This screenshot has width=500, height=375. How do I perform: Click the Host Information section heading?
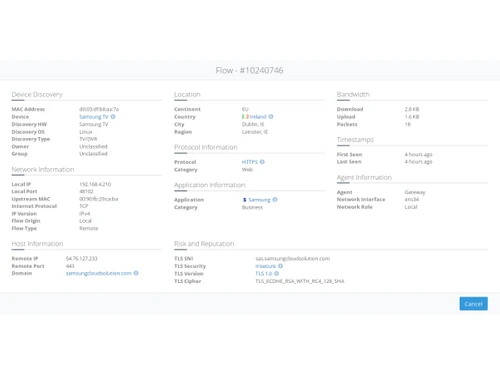click(x=37, y=244)
